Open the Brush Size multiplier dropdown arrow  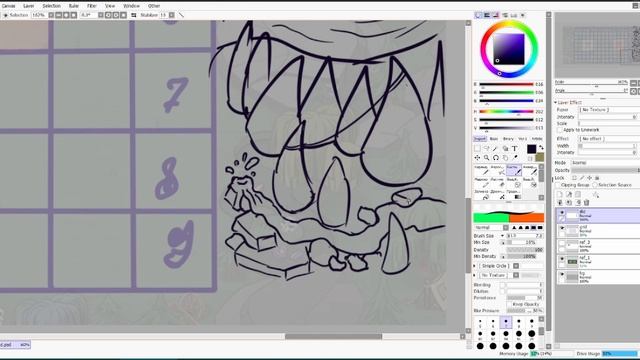[x=502, y=236]
